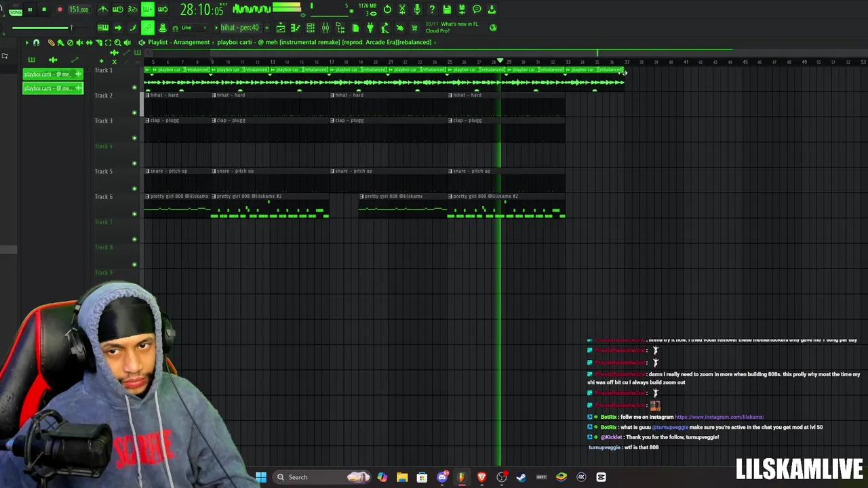868x488 pixels.
Task: Open the Browser tree icon
Action: 340,28
